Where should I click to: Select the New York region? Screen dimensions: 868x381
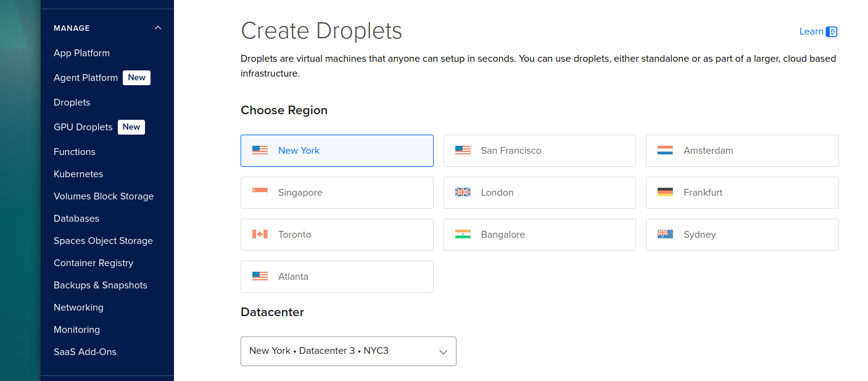coord(337,151)
